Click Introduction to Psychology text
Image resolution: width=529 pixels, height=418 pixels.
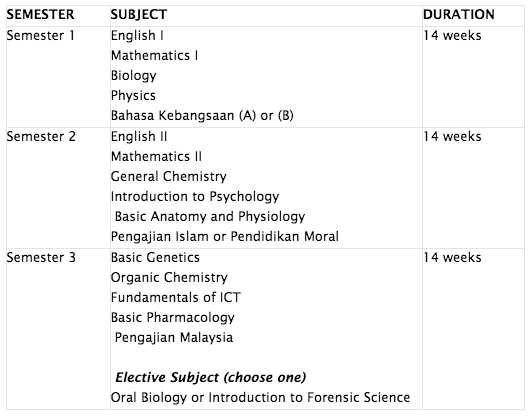[x=195, y=196]
